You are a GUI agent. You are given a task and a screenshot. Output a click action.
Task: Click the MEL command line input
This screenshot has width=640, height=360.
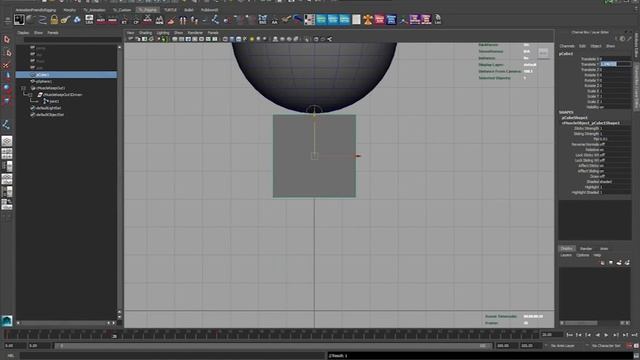[172, 356]
